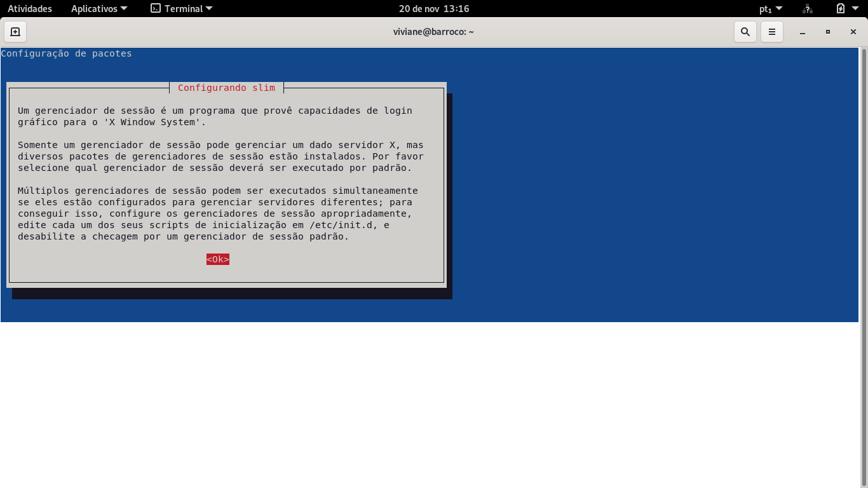Open a new terminal tab

pyautogui.click(x=15, y=32)
